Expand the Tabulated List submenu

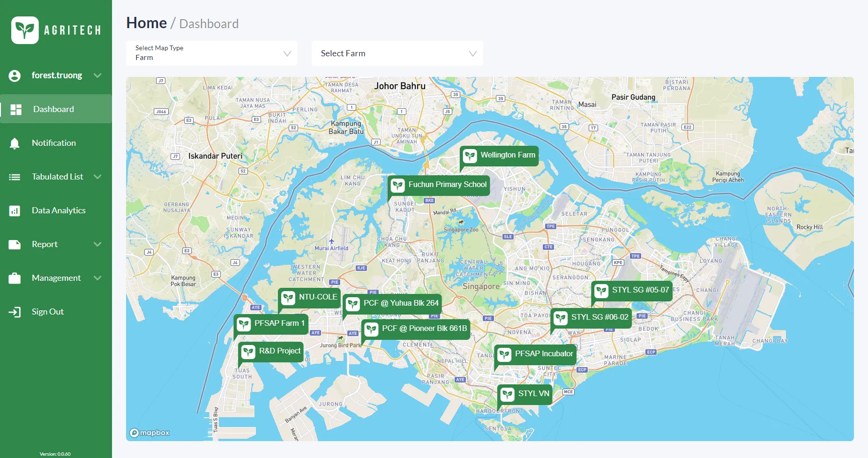[x=97, y=177]
